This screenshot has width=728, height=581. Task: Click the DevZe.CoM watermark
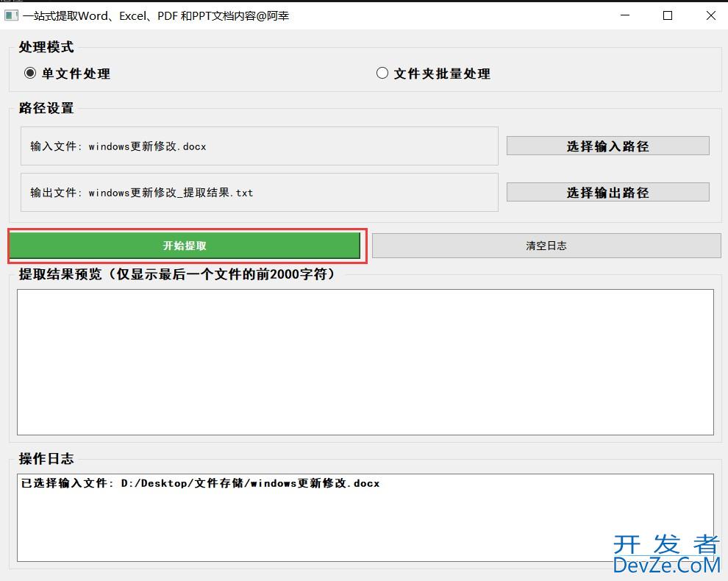click(665, 555)
